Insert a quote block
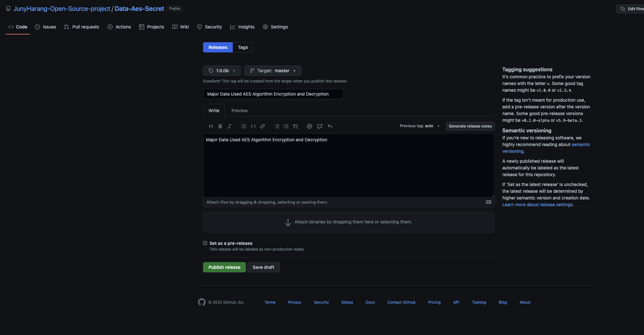The width and height of the screenshot is (644, 335). pos(244,126)
